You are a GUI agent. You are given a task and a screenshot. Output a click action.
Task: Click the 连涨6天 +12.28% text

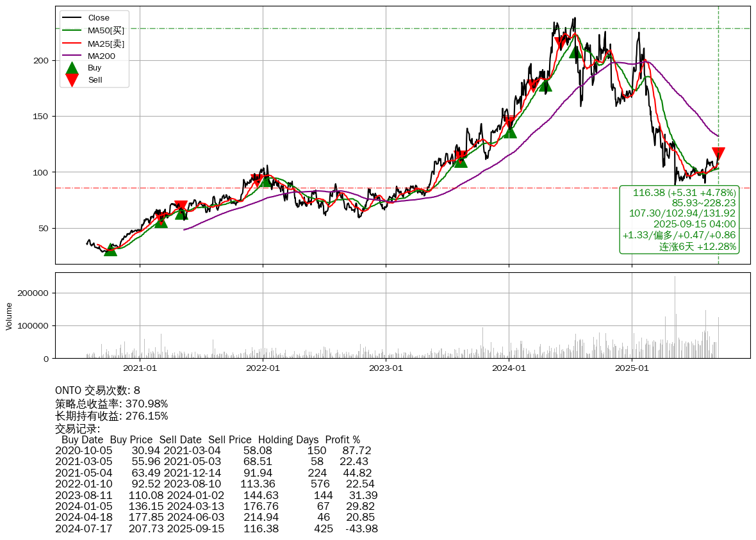[x=698, y=247]
